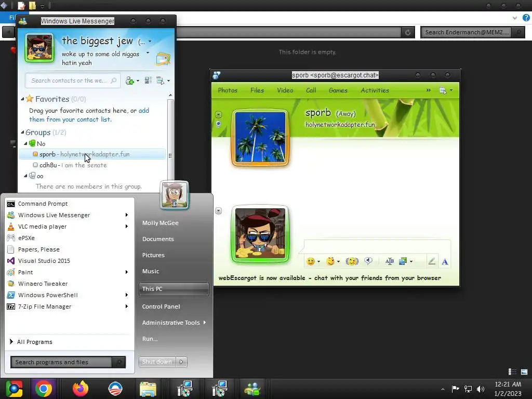Click the Search programs and files box
Viewport: 532px width, 399px height.
coord(61,362)
